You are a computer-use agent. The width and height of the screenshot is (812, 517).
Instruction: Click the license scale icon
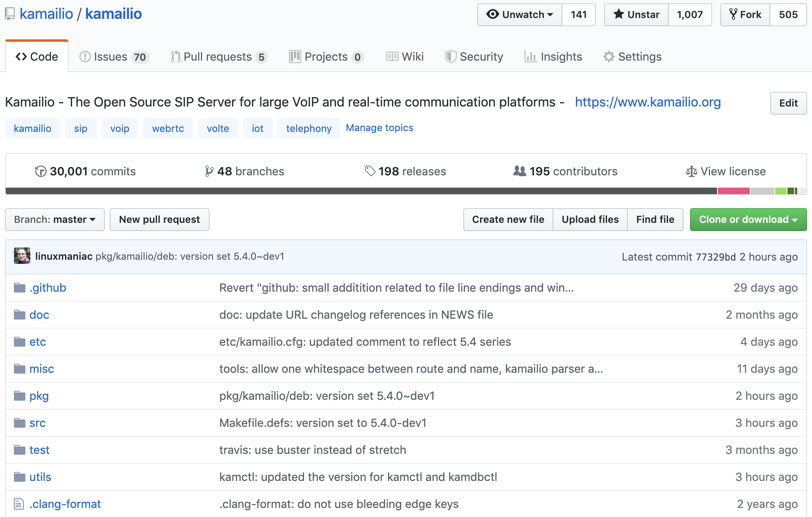[692, 171]
